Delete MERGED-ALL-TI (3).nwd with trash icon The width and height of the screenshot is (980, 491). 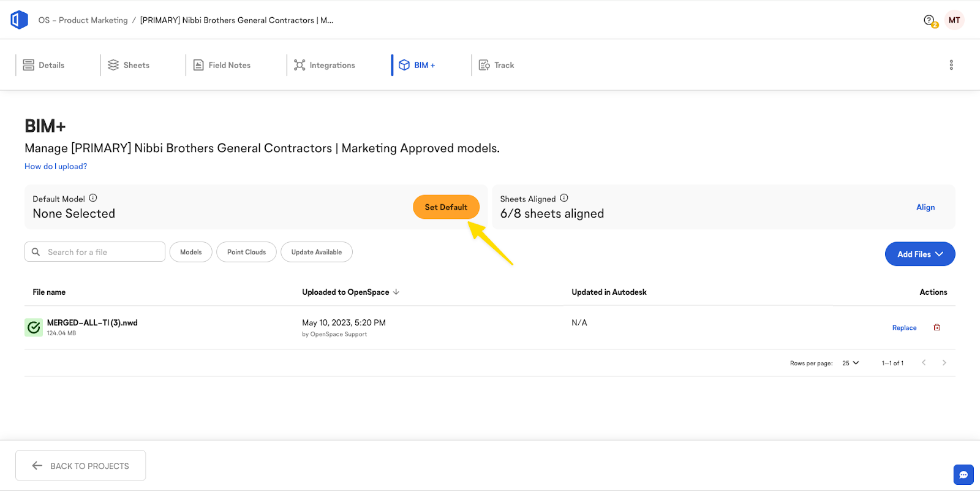(x=937, y=327)
